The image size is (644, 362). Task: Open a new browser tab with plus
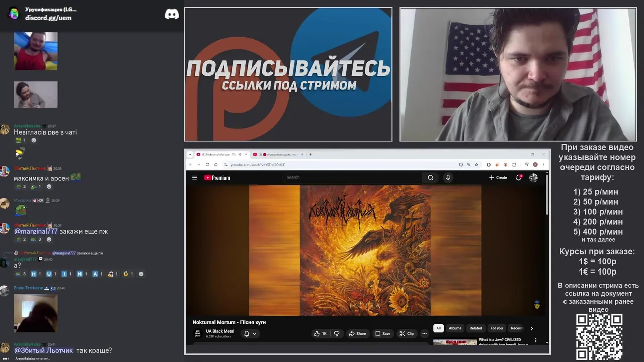coord(310,154)
